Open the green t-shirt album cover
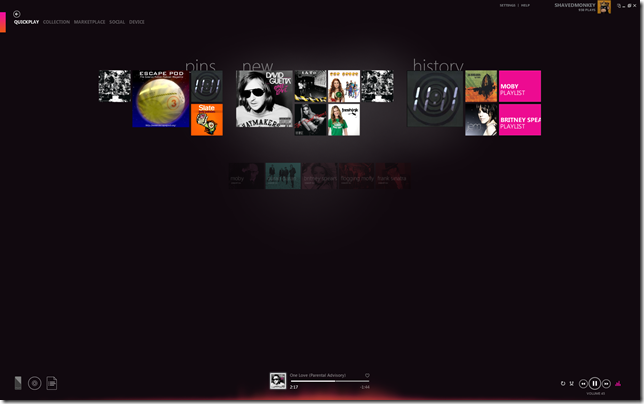The image size is (644, 404). [344, 119]
